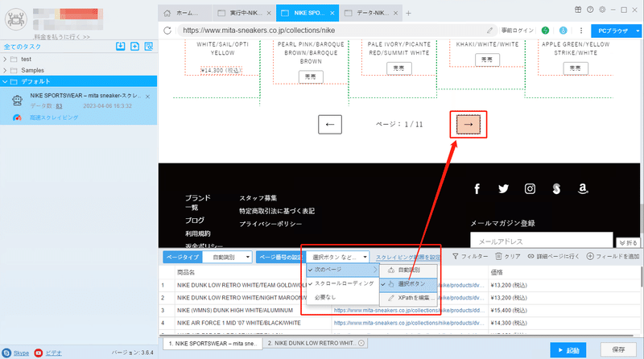Click the import task icon in task header
Screen dimensions: 644x359
point(120,47)
